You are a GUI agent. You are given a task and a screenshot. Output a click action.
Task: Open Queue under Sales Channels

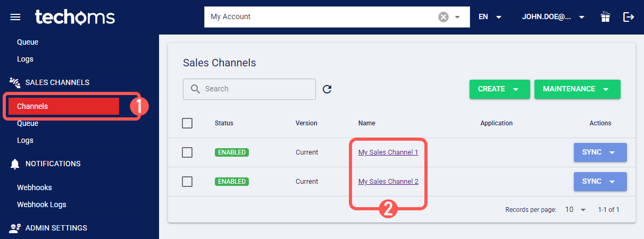click(28, 123)
